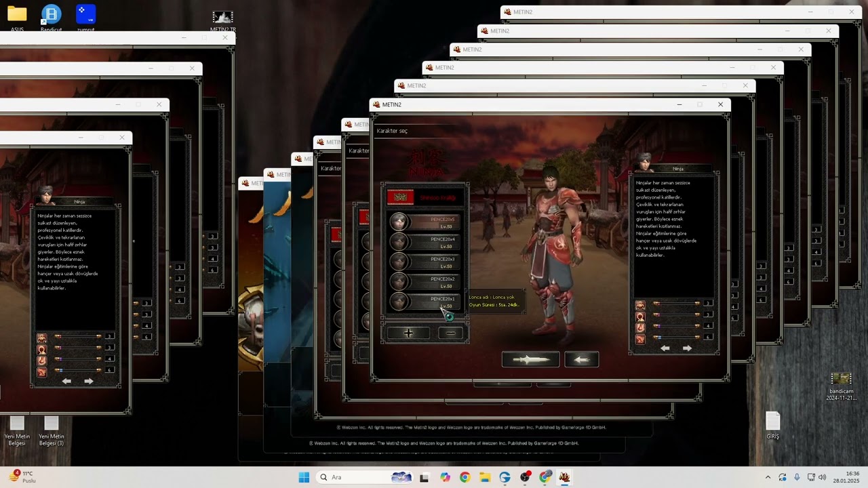Image resolution: width=868 pixels, height=488 pixels.
Task: Go back with the left-arrow button beside sword
Action: click(581, 359)
